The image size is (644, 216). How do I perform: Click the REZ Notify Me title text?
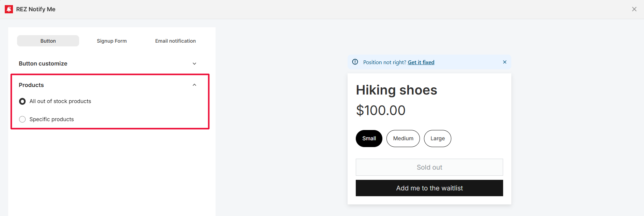pos(36,9)
